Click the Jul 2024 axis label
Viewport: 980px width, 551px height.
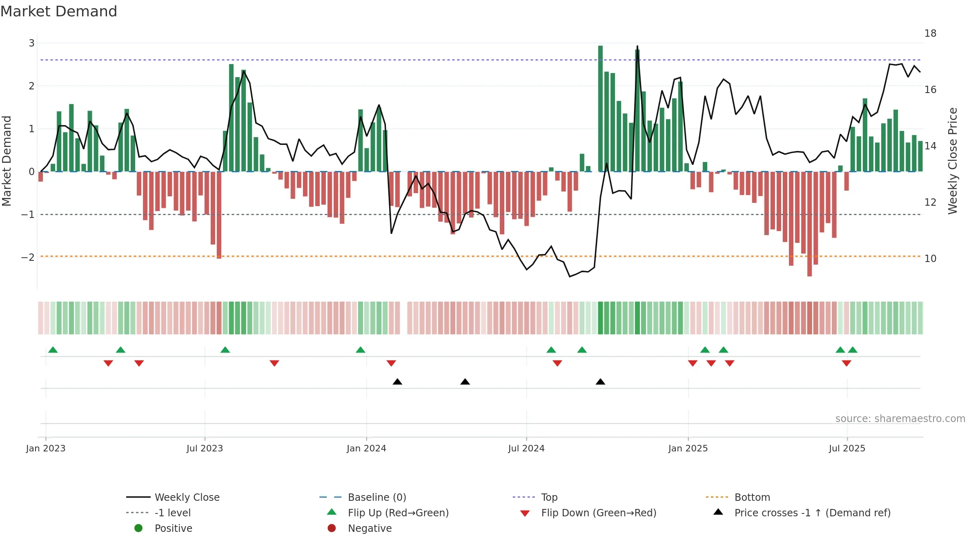526,448
